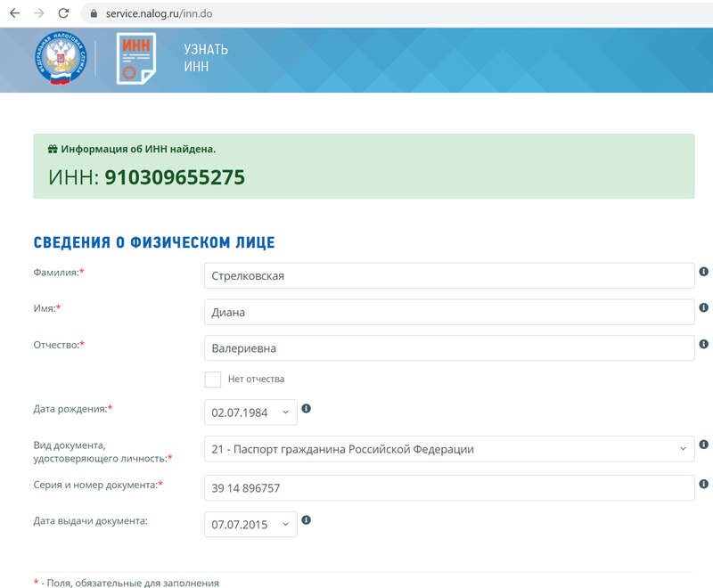Click info icon beside Имя field
Viewport: 713px width, 588px height.
(704, 307)
